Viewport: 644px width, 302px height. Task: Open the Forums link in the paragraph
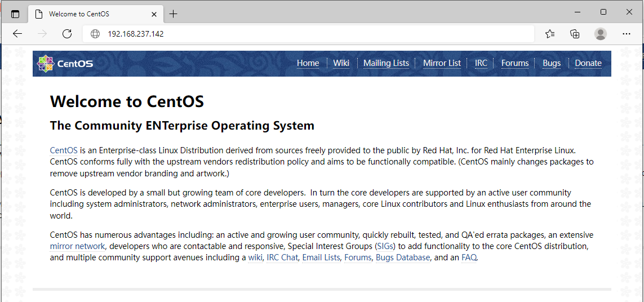pyautogui.click(x=358, y=258)
